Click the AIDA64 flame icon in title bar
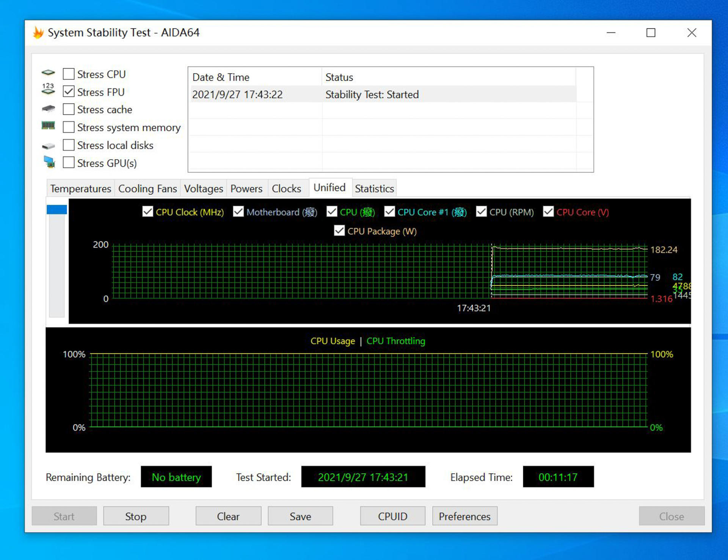Screen dimensions: 728x560 [38, 33]
